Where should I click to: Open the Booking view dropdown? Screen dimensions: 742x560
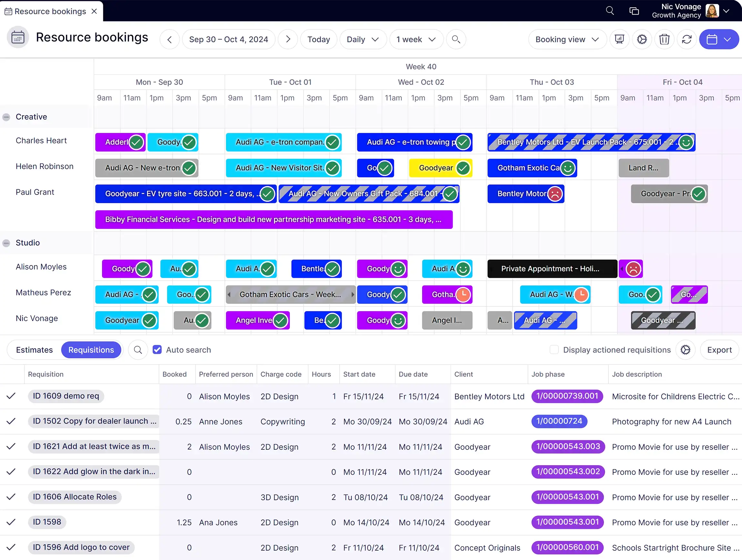pyautogui.click(x=567, y=40)
